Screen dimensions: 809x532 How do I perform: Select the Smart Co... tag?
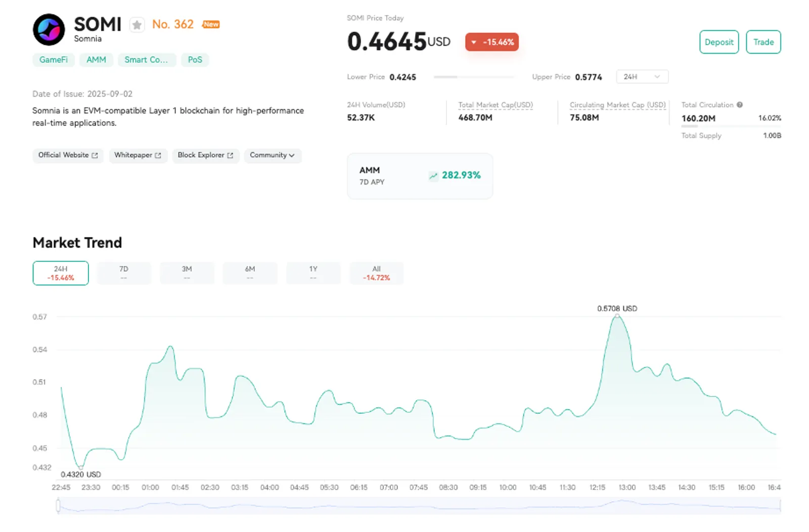(x=147, y=60)
